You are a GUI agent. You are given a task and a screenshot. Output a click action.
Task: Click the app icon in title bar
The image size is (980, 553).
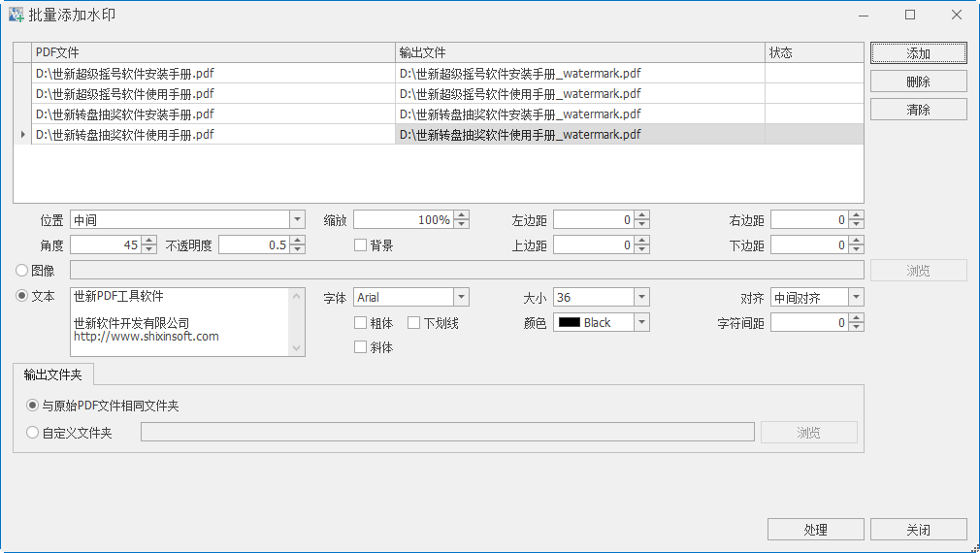click(16, 15)
